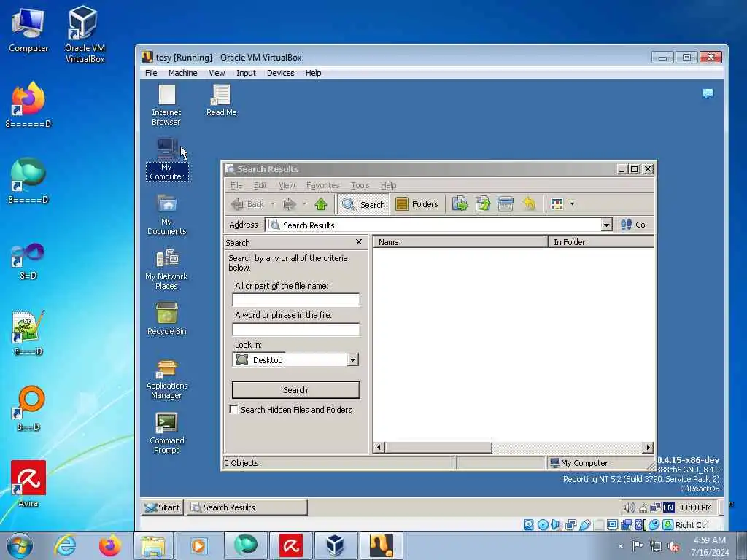The width and height of the screenshot is (747, 560).
Task: Open the Recycle Bin in ReactOS
Action: coord(167,319)
